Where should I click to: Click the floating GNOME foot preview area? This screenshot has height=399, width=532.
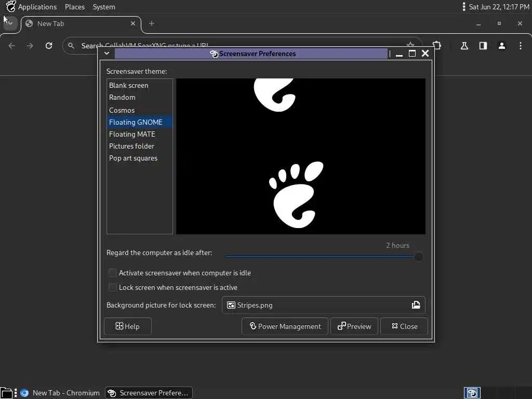pos(301,156)
